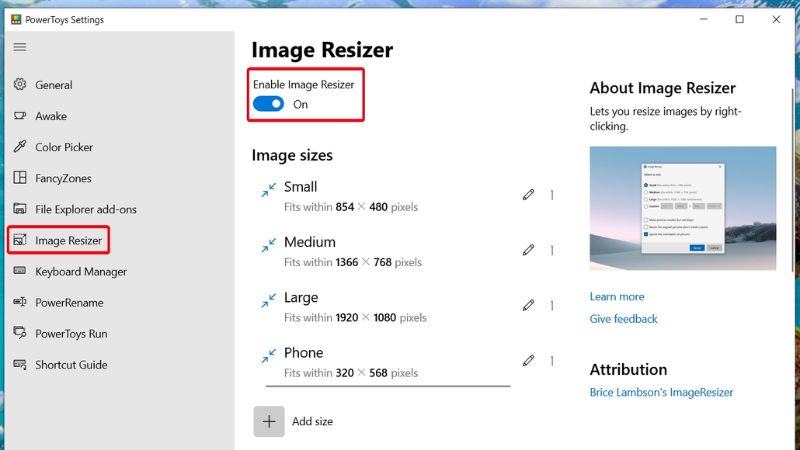Click the Color Picker eyedropper icon
Image resolution: width=800 pixels, height=450 pixels.
pyautogui.click(x=20, y=147)
